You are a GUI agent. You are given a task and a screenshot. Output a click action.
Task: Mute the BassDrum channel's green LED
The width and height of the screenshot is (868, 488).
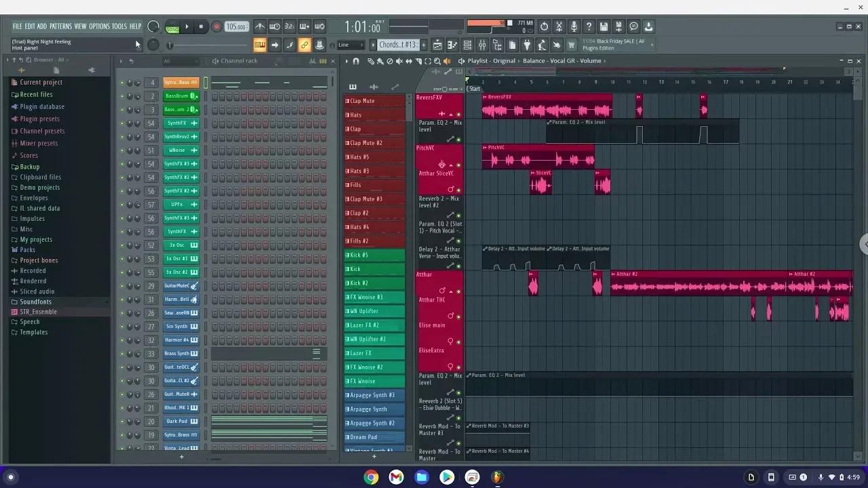click(x=123, y=96)
